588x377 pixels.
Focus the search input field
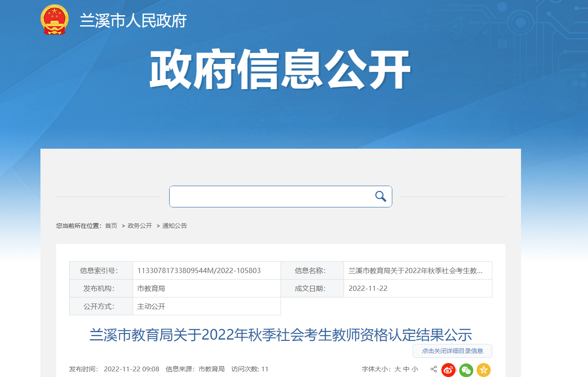coord(270,197)
